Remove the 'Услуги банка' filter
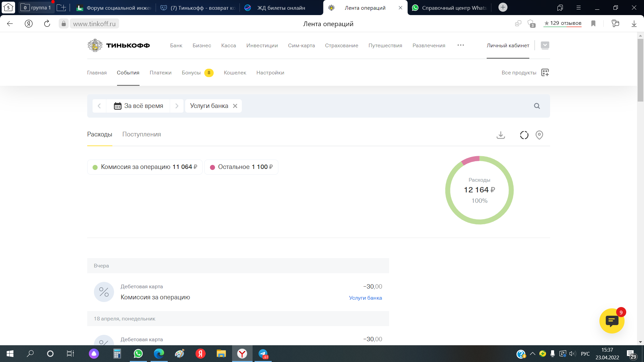644x362 pixels. pyautogui.click(x=235, y=106)
